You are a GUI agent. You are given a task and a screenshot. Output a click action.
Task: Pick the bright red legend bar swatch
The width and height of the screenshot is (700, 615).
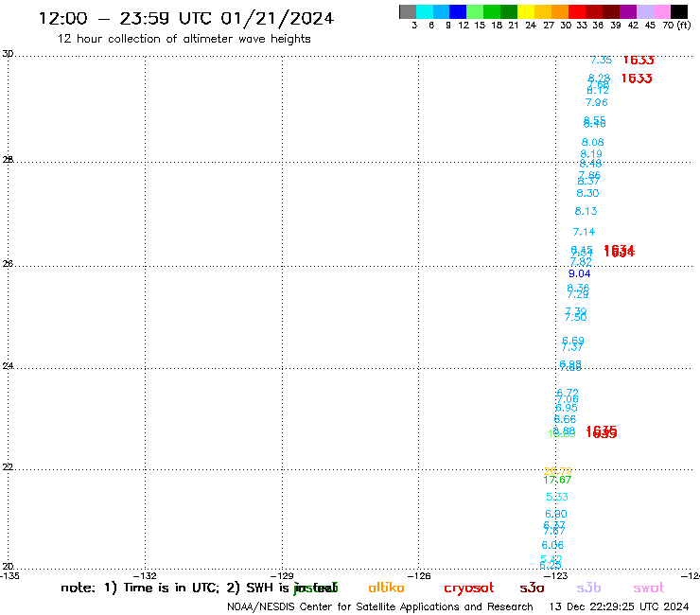(577, 12)
